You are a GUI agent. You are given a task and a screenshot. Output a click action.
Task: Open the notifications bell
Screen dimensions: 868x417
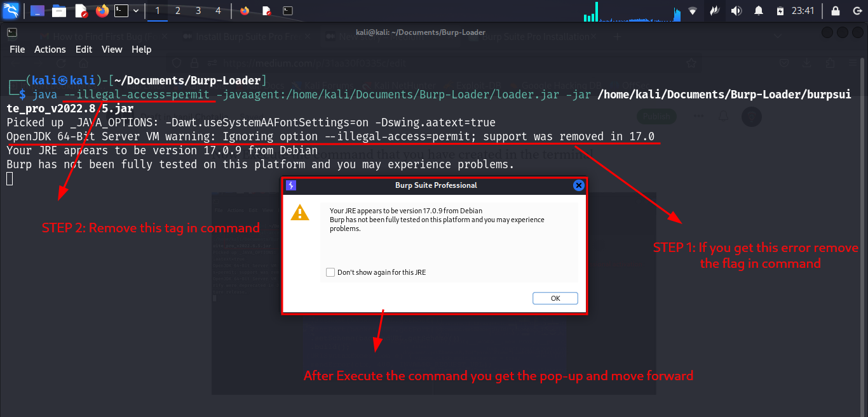pyautogui.click(x=758, y=11)
